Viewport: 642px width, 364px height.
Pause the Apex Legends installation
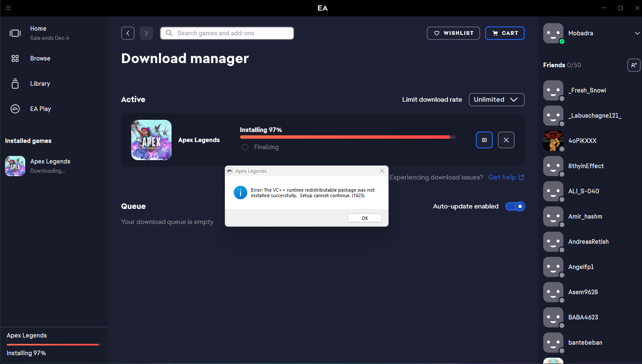484,140
